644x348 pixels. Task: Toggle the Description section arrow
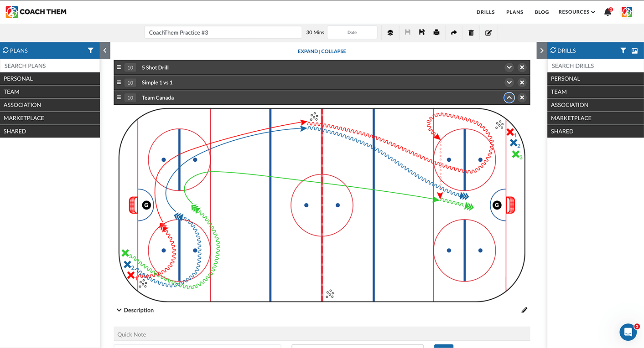tap(119, 310)
